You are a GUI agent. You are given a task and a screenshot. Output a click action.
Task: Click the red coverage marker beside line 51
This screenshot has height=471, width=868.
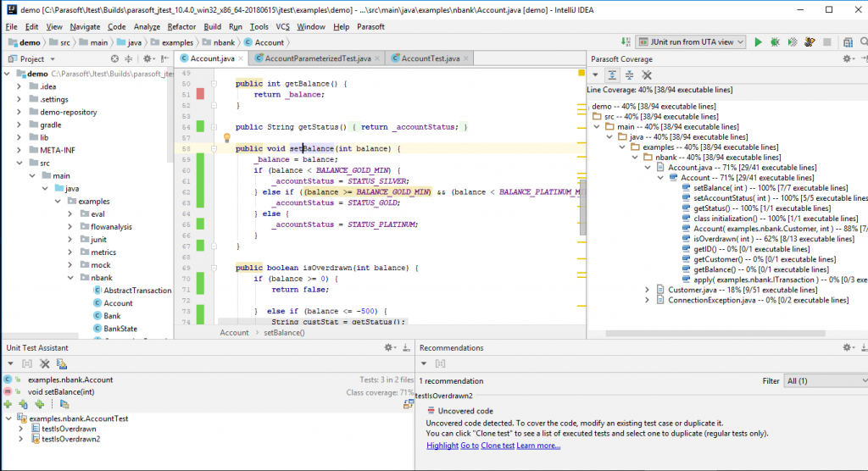(x=200, y=94)
